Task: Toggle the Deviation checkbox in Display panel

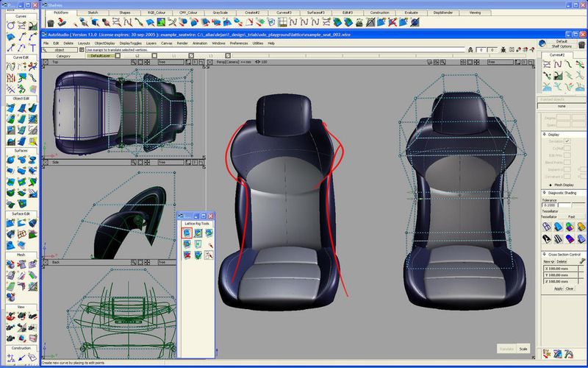Action: [x=567, y=141]
